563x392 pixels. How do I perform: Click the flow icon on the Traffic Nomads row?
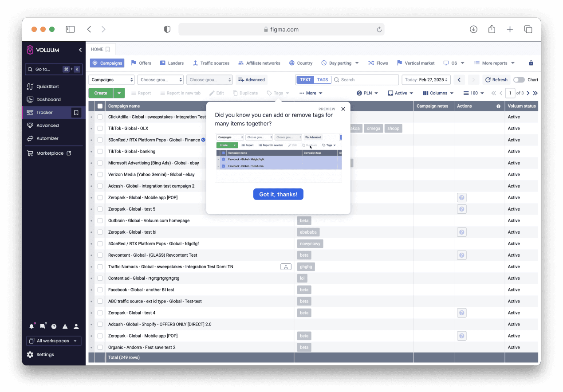pyautogui.click(x=286, y=267)
